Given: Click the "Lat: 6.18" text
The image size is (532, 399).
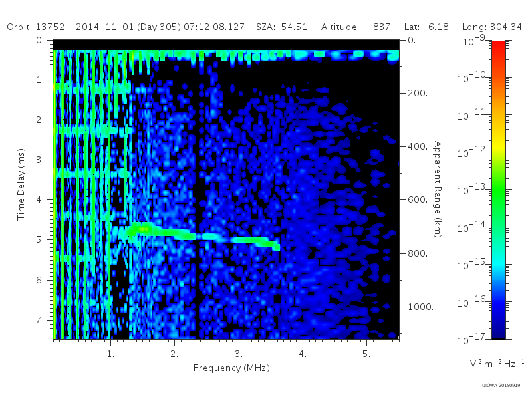Looking at the screenshot, I should click(426, 27).
